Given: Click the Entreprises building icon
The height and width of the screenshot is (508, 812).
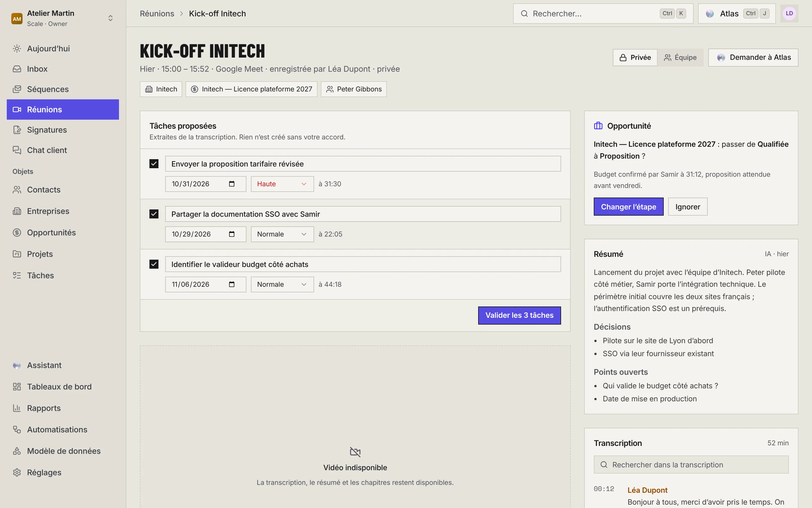Looking at the screenshot, I should (x=17, y=211).
